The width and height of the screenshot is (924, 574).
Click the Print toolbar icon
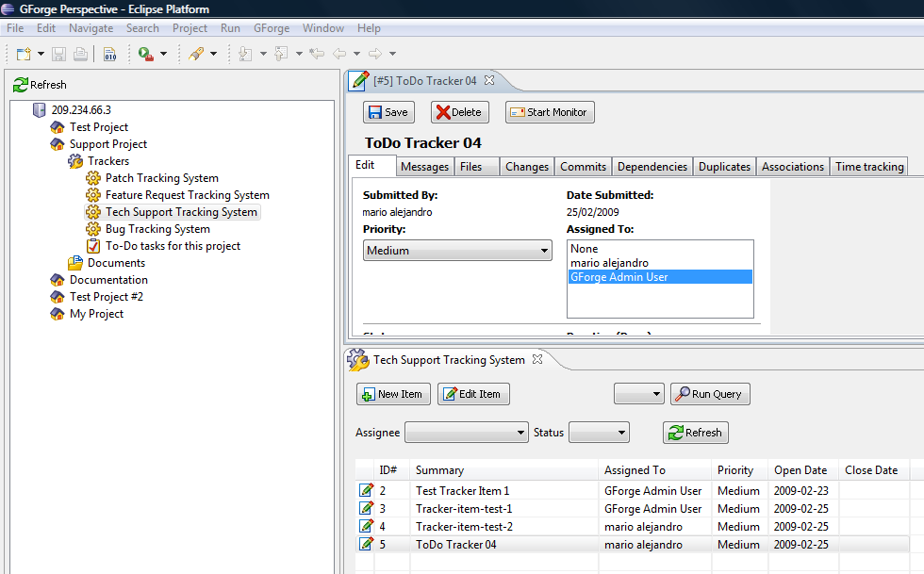[x=81, y=54]
